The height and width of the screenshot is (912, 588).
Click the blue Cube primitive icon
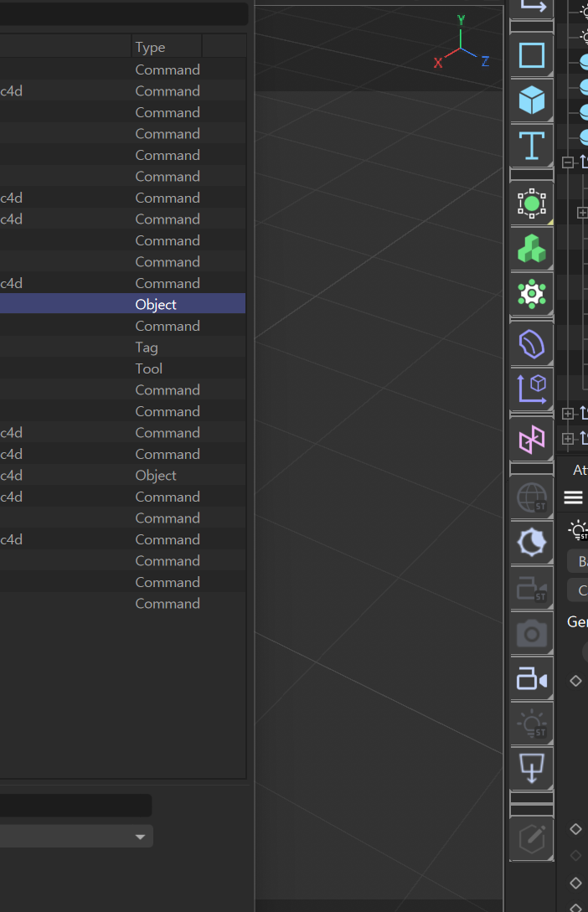coord(532,100)
